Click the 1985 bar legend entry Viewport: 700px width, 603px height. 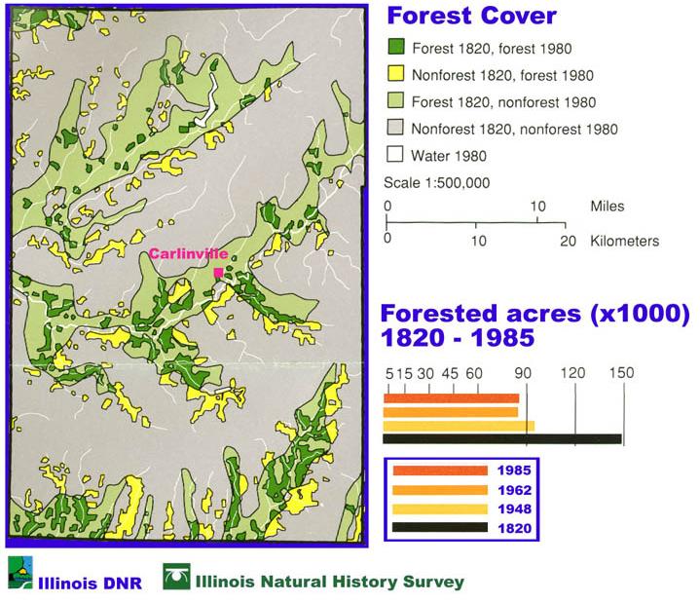439,471
